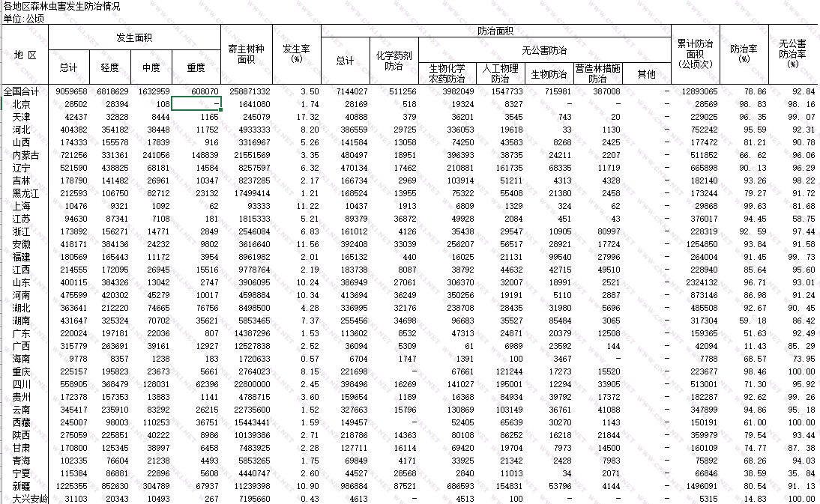Viewport: 820px width, 504px height.
Task: Click the 黑龙江 row label
Action: (26, 193)
